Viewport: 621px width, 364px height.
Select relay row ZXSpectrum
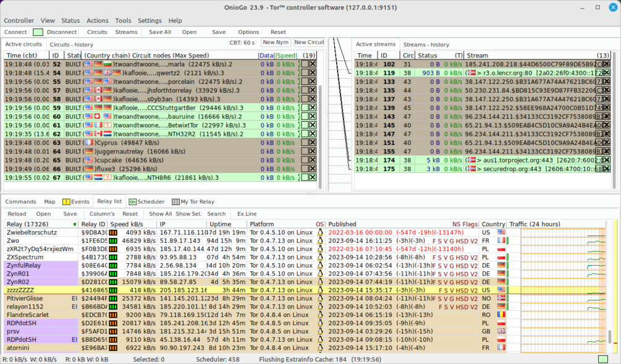[x=305, y=257]
